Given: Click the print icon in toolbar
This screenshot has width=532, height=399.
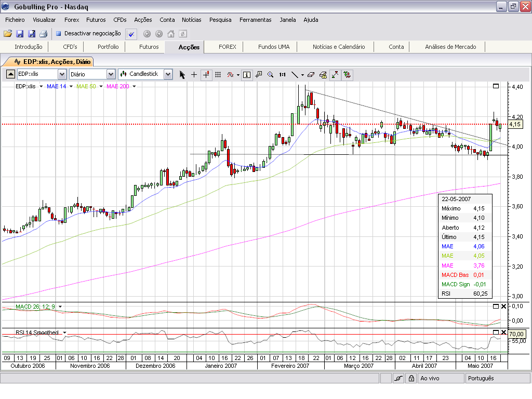Looking at the screenshot, I should click(44, 34).
